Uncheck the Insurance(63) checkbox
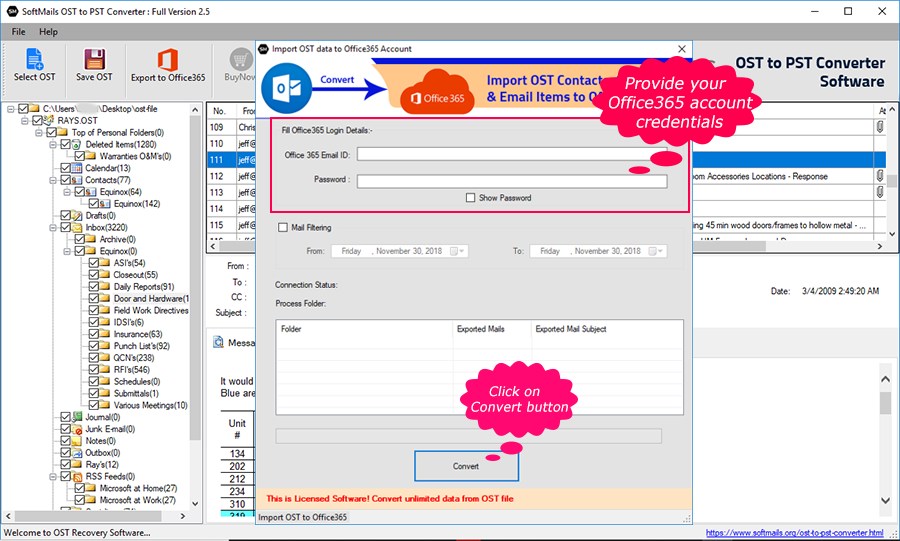This screenshot has width=900, height=541. tap(94, 334)
